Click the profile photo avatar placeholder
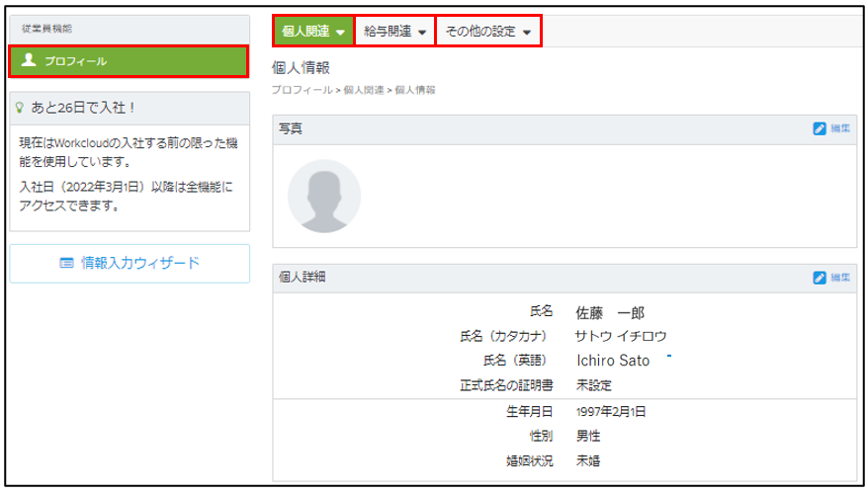 coord(324,196)
